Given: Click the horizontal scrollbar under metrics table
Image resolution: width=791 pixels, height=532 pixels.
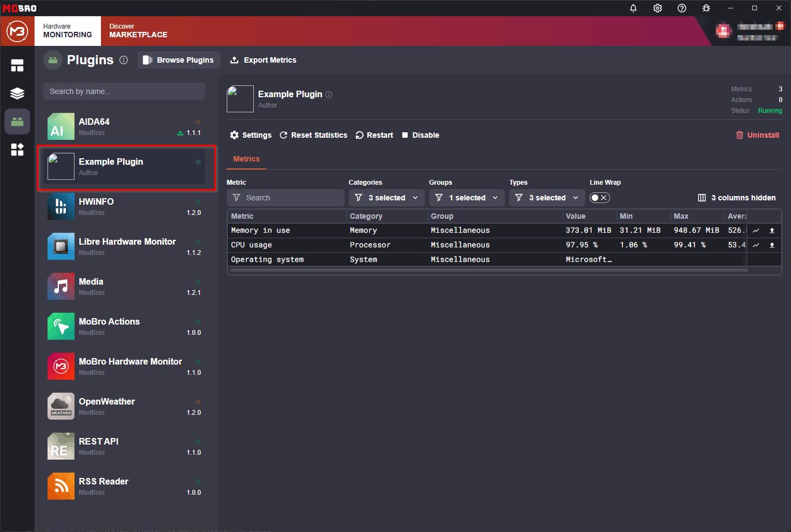Looking at the screenshot, I should pos(489,270).
